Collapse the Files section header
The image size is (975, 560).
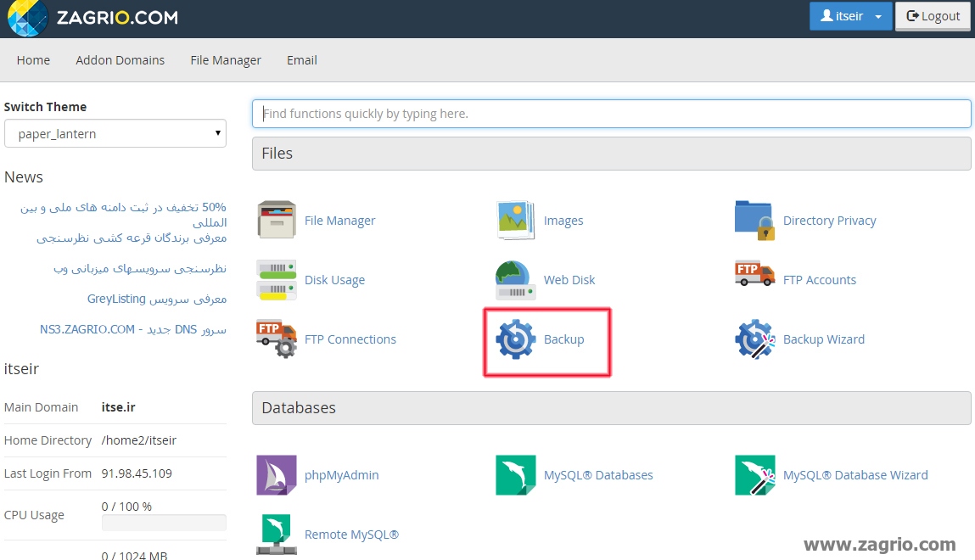pos(611,154)
